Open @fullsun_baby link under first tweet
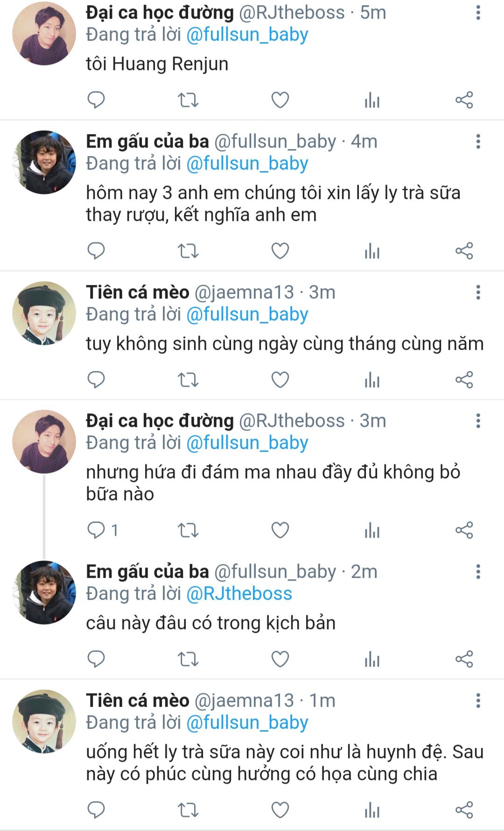This screenshot has height=831, width=504. [247, 35]
